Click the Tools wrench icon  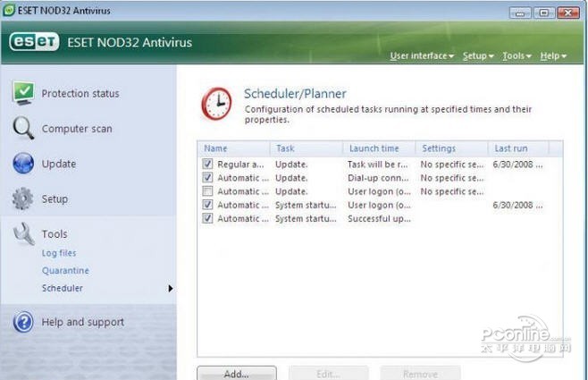[x=23, y=233]
